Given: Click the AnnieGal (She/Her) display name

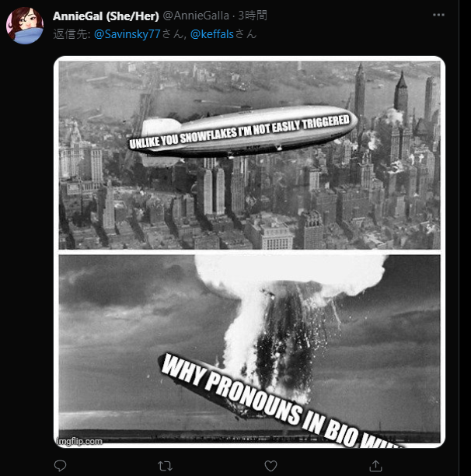Looking at the screenshot, I should point(106,16).
